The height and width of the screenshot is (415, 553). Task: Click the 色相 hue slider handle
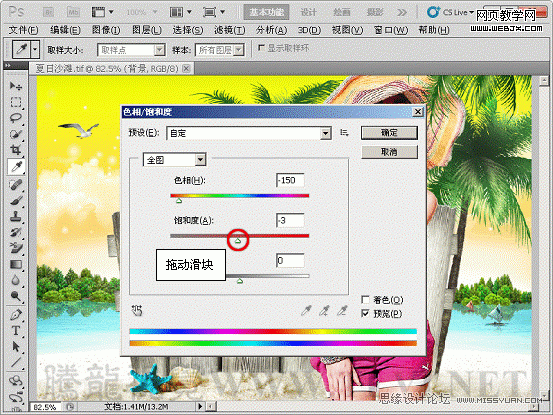click(x=179, y=201)
